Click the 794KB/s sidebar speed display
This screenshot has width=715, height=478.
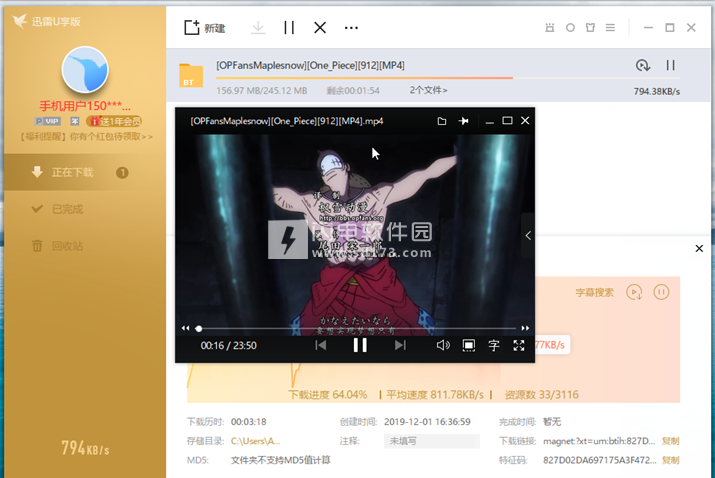(85, 448)
